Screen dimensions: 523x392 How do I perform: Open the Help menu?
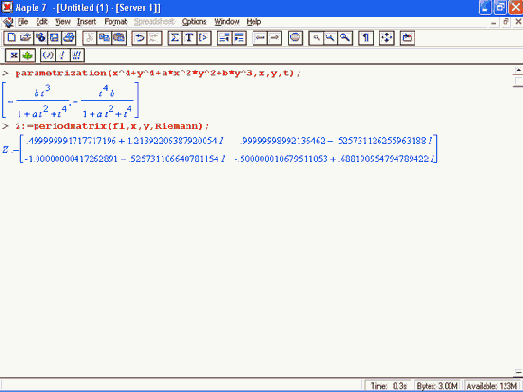253,22
